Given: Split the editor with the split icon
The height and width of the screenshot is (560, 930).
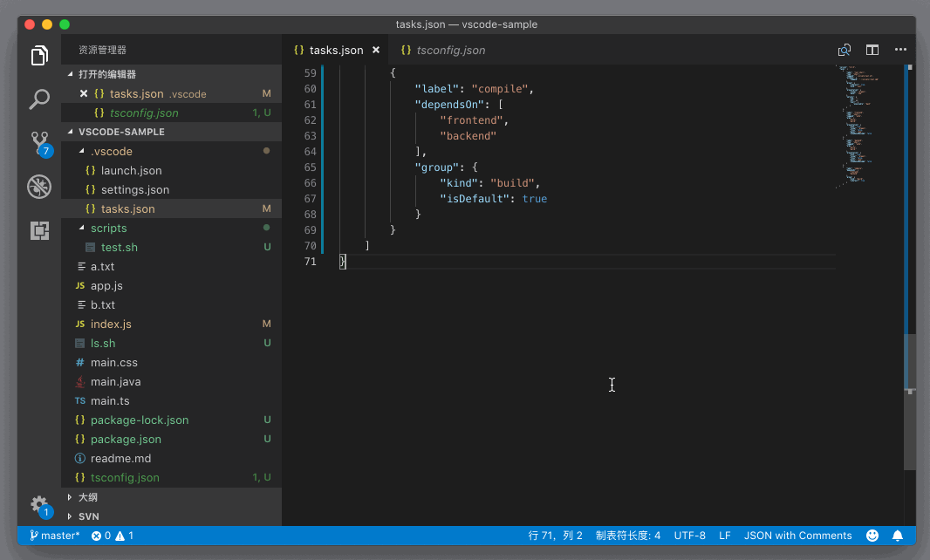Looking at the screenshot, I should tap(872, 50).
